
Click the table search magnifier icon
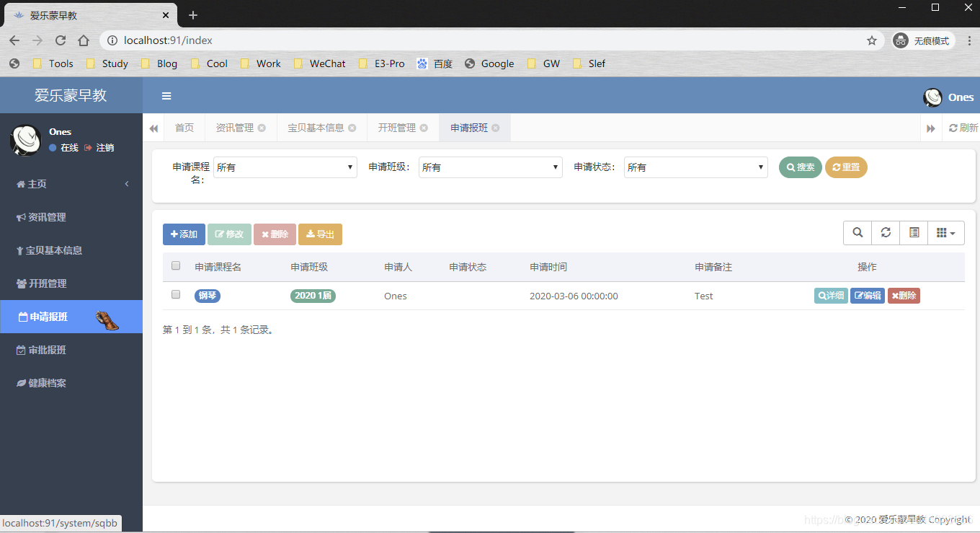pyautogui.click(x=857, y=233)
